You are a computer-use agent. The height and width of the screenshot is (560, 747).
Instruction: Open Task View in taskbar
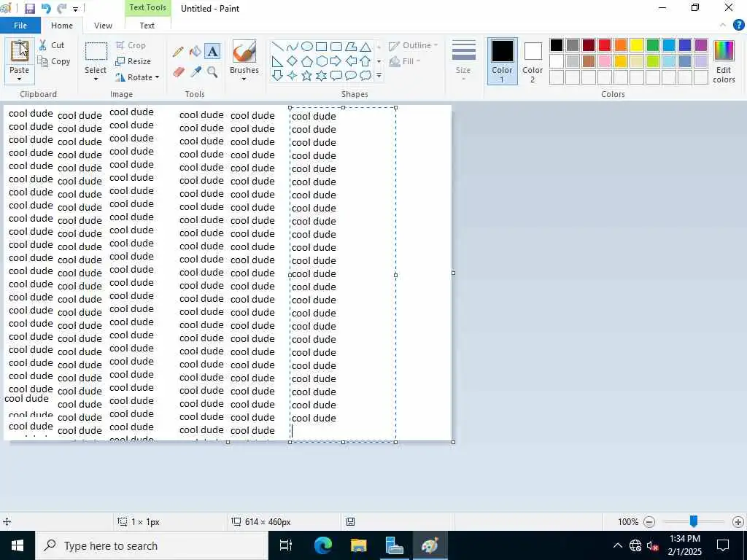pyautogui.click(x=285, y=545)
